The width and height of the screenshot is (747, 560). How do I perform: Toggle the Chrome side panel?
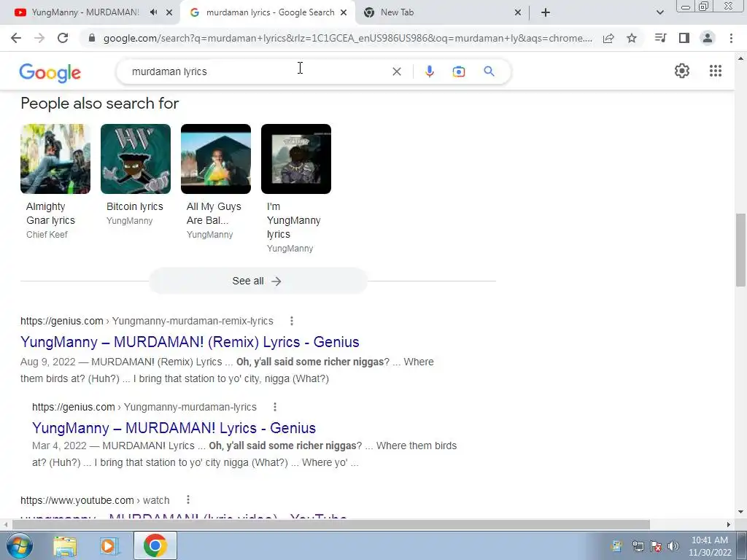[684, 38]
